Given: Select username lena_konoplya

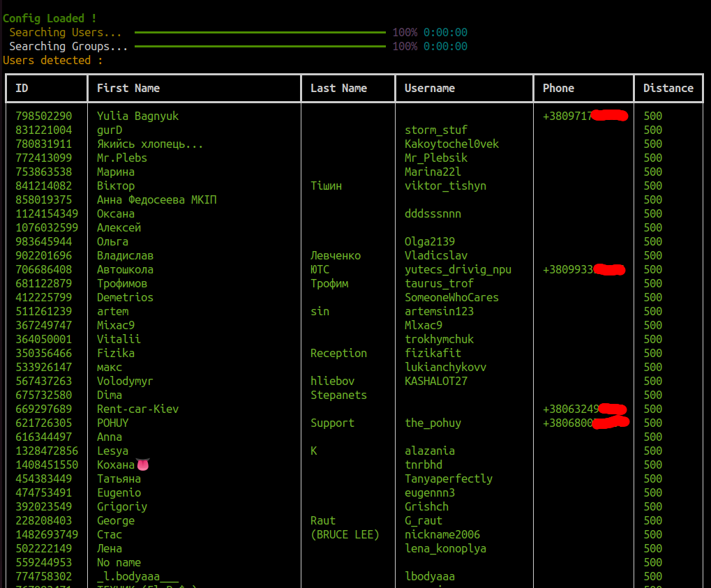Looking at the screenshot, I should click(x=445, y=550).
